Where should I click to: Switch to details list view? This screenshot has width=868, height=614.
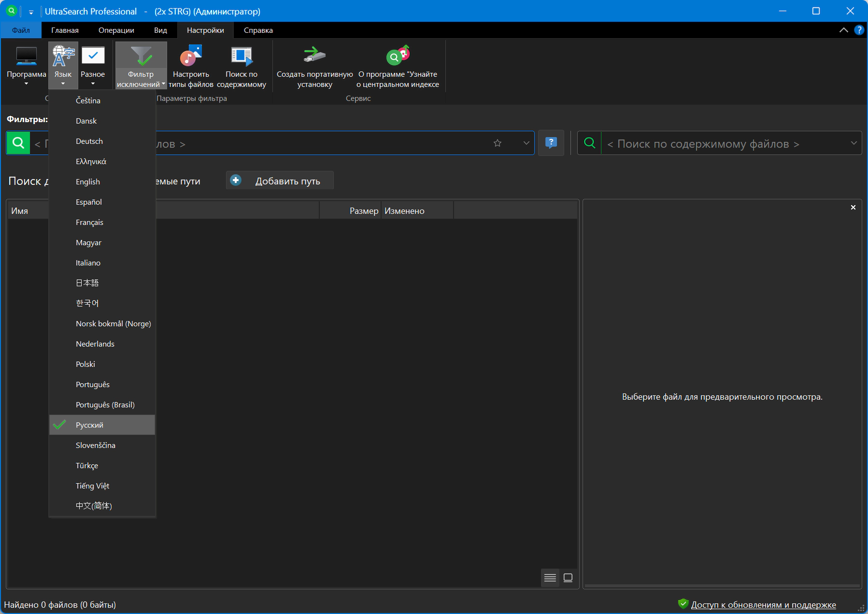[x=550, y=578]
